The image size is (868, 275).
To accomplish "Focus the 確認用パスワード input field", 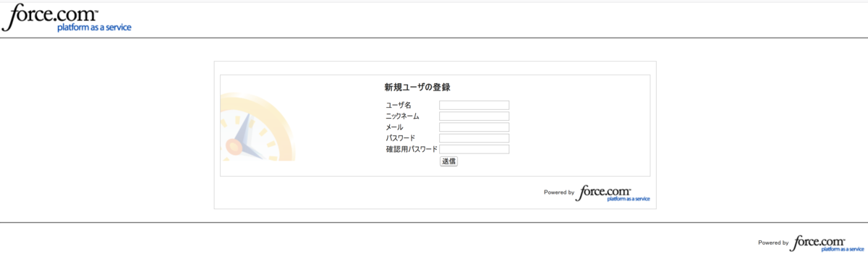I will pos(475,149).
